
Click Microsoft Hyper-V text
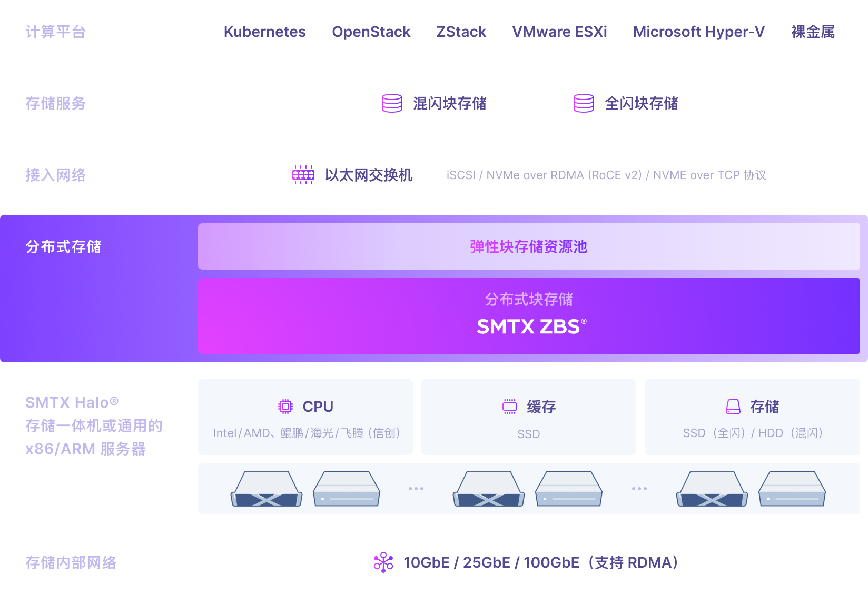point(698,32)
